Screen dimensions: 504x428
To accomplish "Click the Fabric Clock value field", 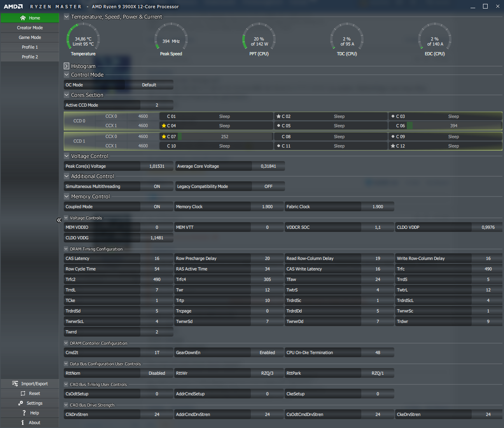I will [378, 207].
